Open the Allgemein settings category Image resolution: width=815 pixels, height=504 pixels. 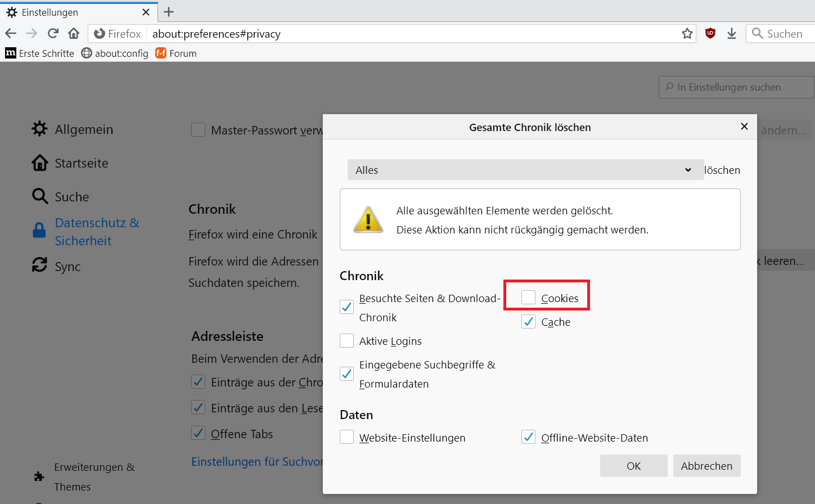73,129
